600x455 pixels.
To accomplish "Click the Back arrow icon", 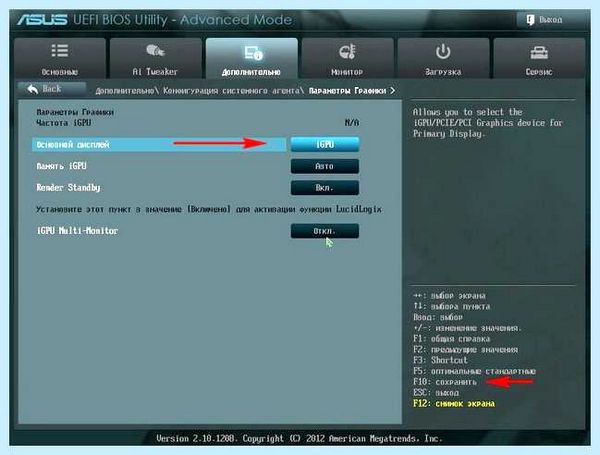I will tap(33, 89).
